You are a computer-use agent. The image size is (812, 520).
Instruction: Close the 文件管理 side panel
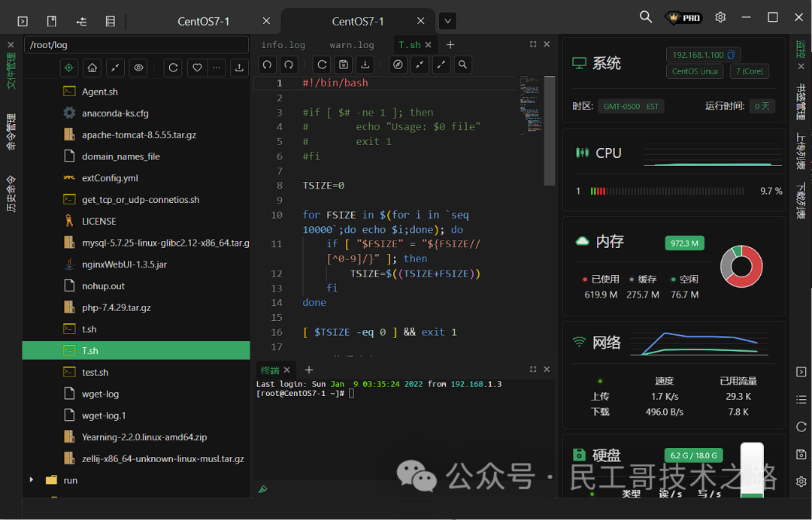pyautogui.click(x=11, y=45)
